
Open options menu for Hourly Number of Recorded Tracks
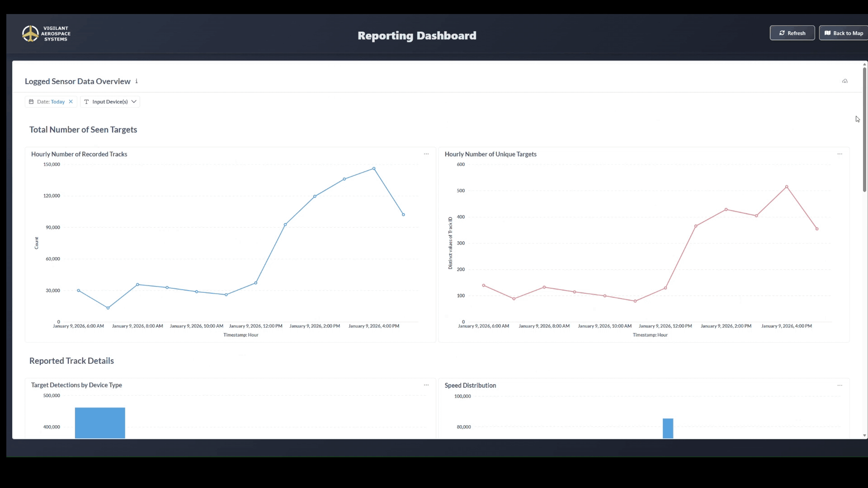click(426, 154)
